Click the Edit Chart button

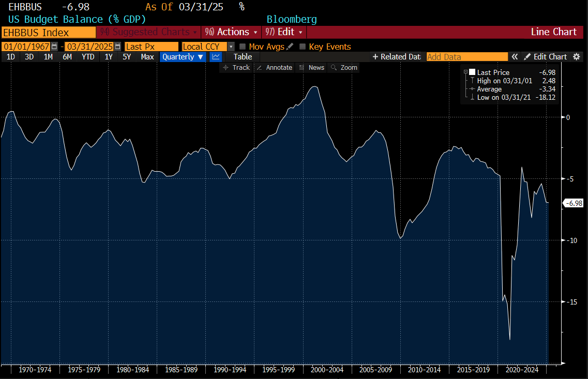click(545, 56)
